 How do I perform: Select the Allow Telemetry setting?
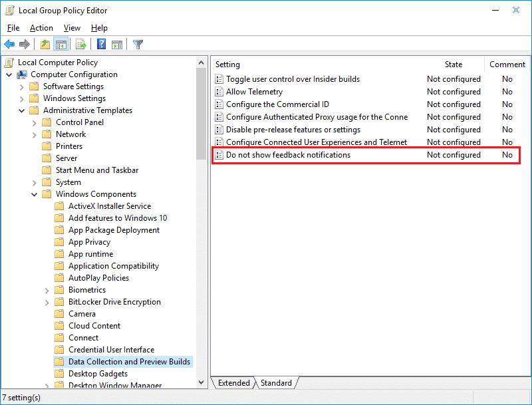click(x=254, y=92)
